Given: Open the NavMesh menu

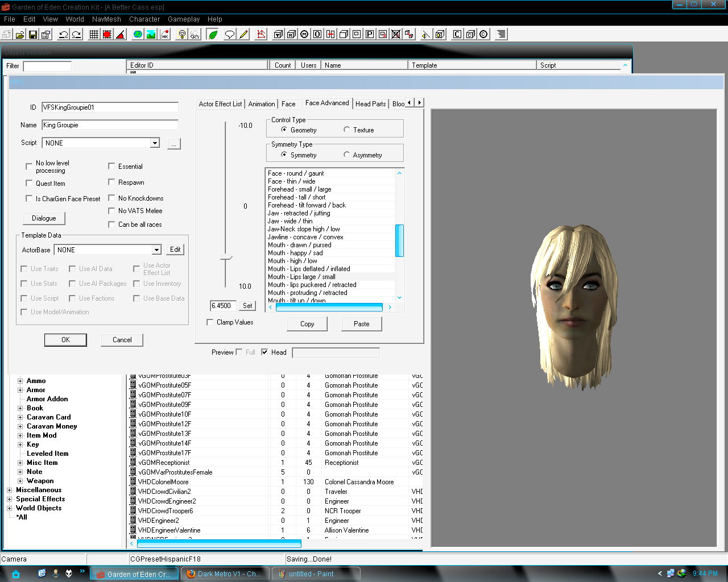Looking at the screenshot, I should click(106, 19).
